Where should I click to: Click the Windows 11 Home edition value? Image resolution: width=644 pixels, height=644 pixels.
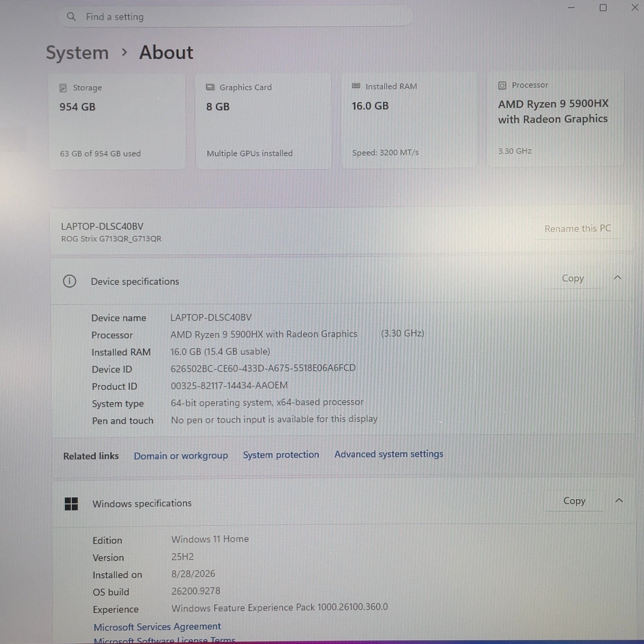pyautogui.click(x=210, y=539)
